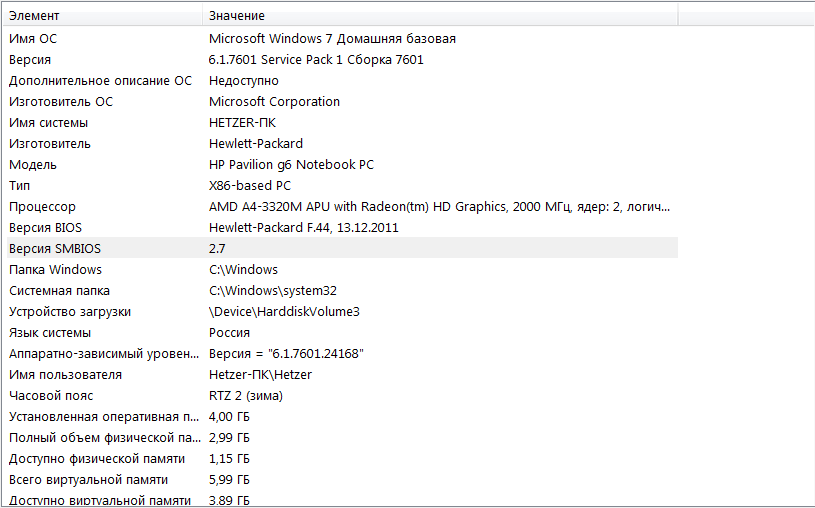Select the Язык системы Россия row
The image size is (815, 508).
point(342,333)
